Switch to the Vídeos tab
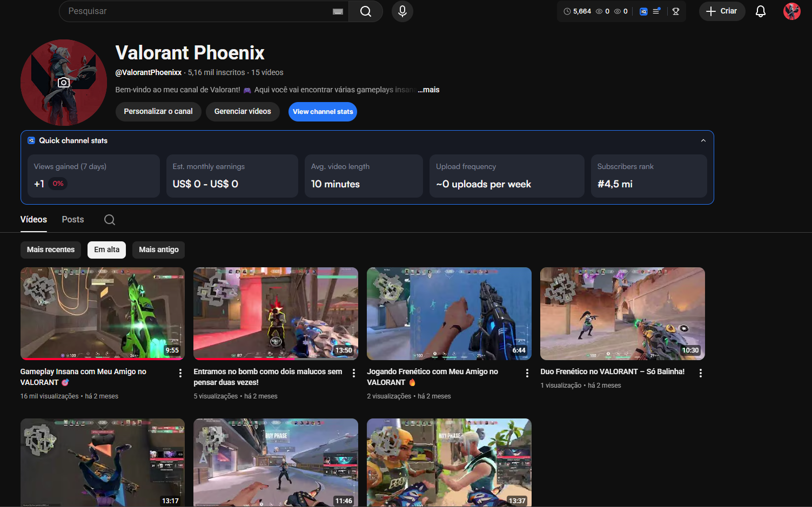This screenshot has height=507, width=812. pyautogui.click(x=33, y=220)
